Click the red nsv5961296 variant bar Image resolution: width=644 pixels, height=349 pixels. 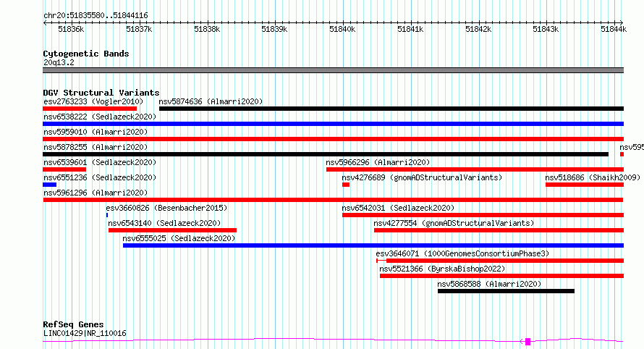[333, 200]
